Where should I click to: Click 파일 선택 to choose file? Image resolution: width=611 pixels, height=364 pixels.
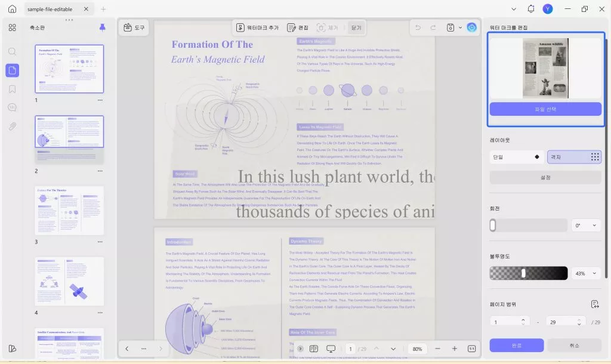tap(545, 109)
